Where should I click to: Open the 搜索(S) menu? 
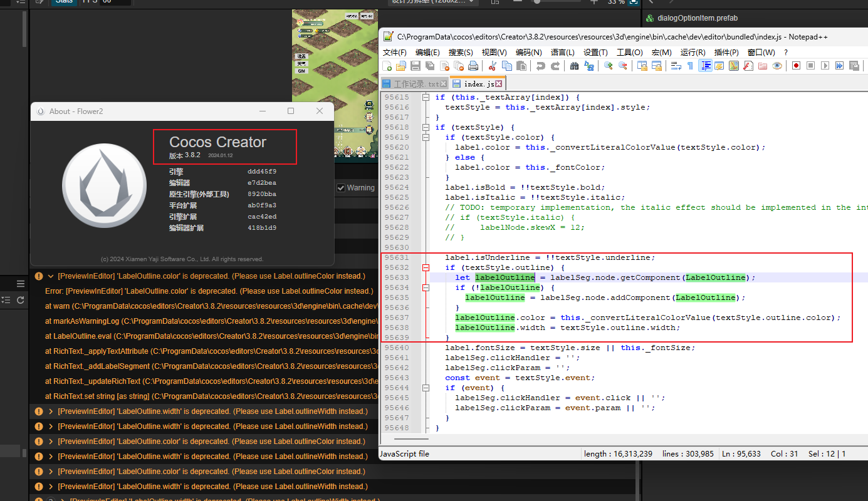(461, 53)
